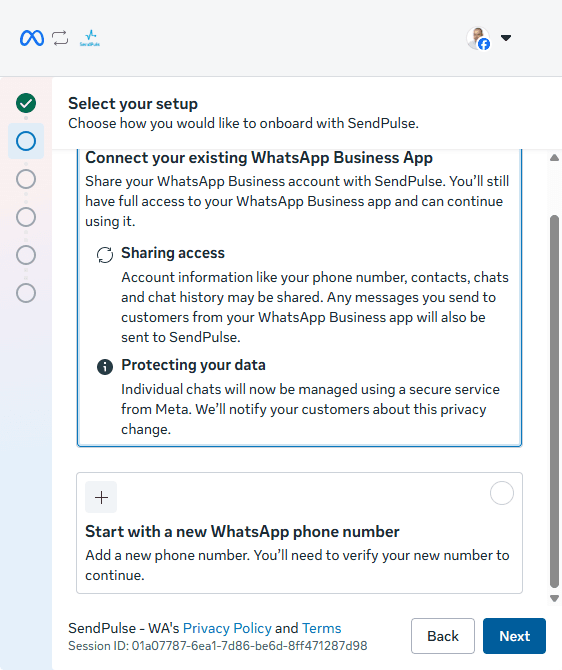The width and height of the screenshot is (562, 670).
Task: Click the SendPulse logo icon
Action: coord(90,38)
